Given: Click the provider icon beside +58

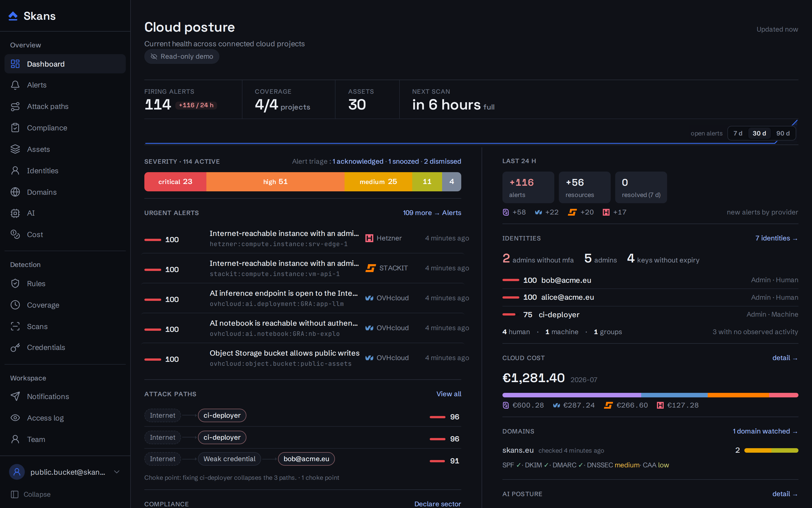Looking at the screenshot, I should (506, 212).
